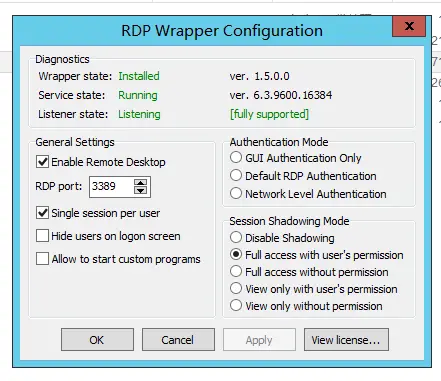The height and width of the screenshot is (381, 441).
Task: Click the Installed wrapper state value
Action: [139, 76]
